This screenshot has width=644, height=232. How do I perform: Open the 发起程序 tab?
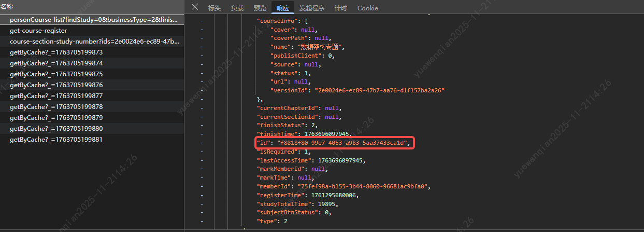(312, 8)
